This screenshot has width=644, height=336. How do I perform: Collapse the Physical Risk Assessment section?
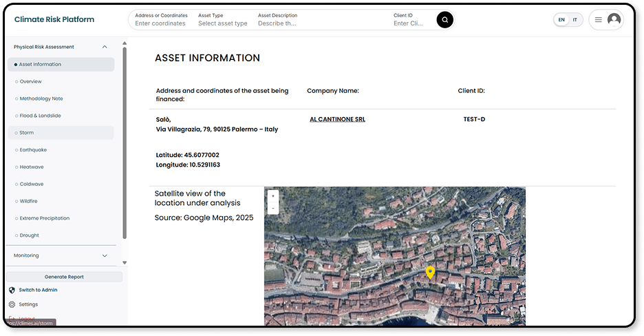point(105,47)
